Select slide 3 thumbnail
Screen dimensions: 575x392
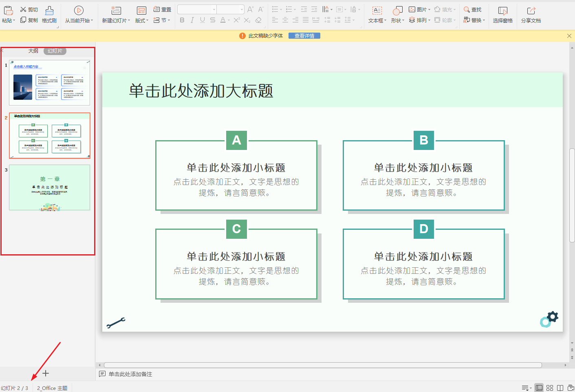pyautogui.click(x=49, y=187)
